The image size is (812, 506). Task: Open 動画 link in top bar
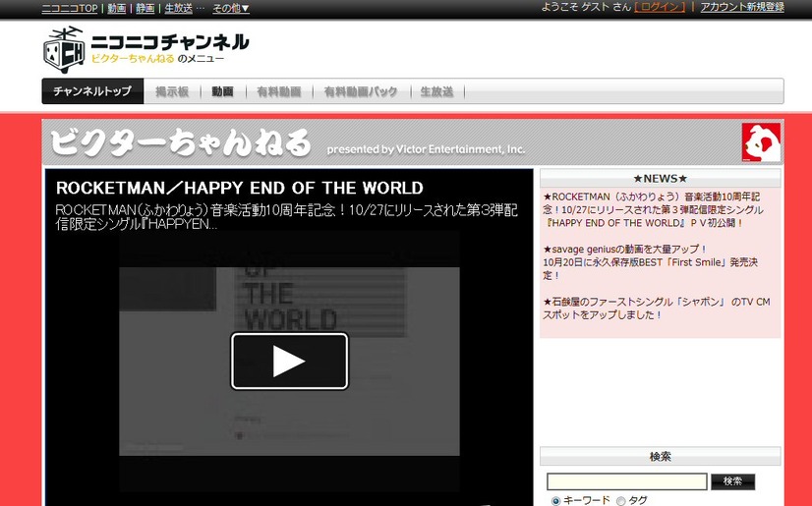coord(117,8)
